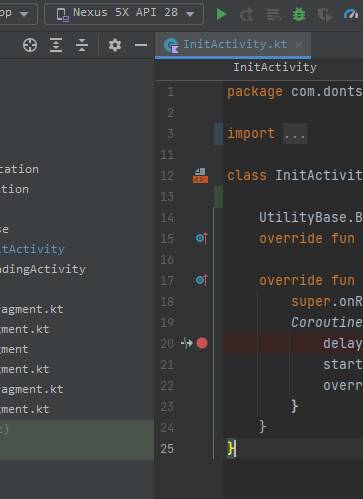Click related XML file gutter icon on line 12

coord(200,176)
